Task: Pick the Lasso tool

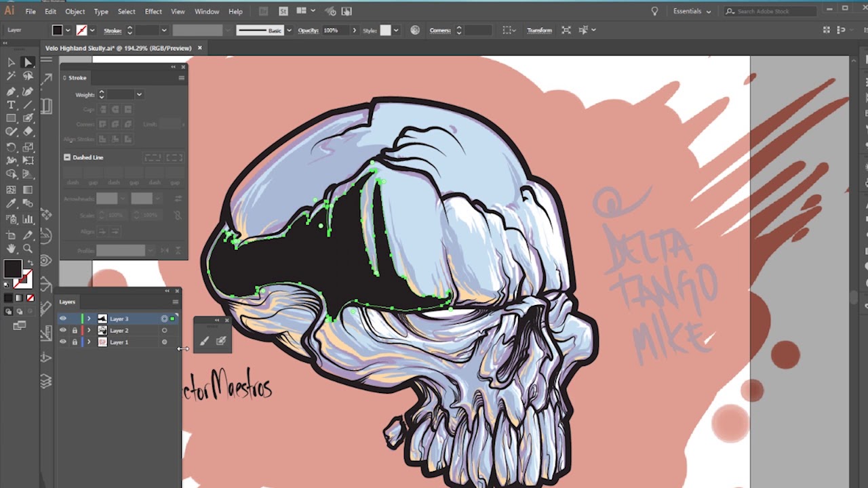Action: click(28, 77)
